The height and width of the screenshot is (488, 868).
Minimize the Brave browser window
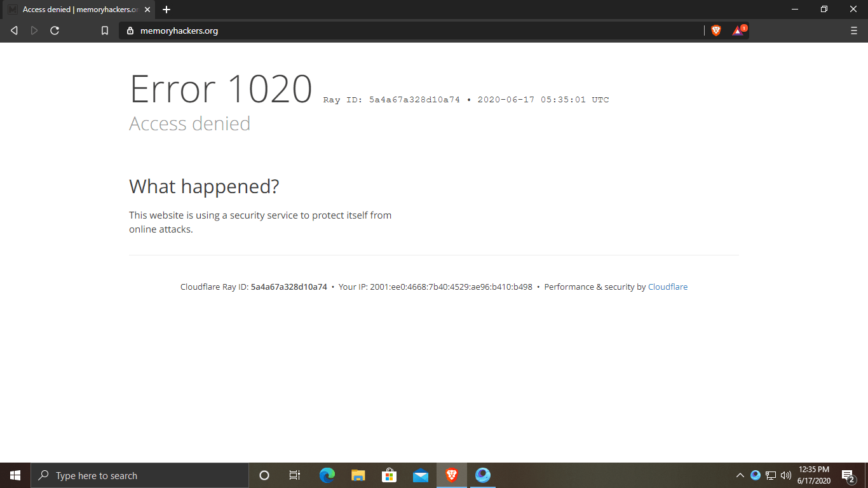tap(795, 10)
